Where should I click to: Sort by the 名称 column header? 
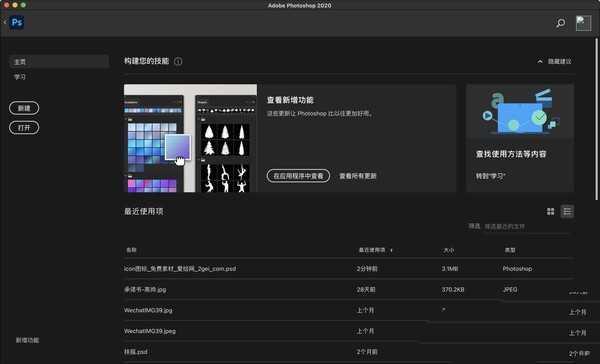(131, 250)
